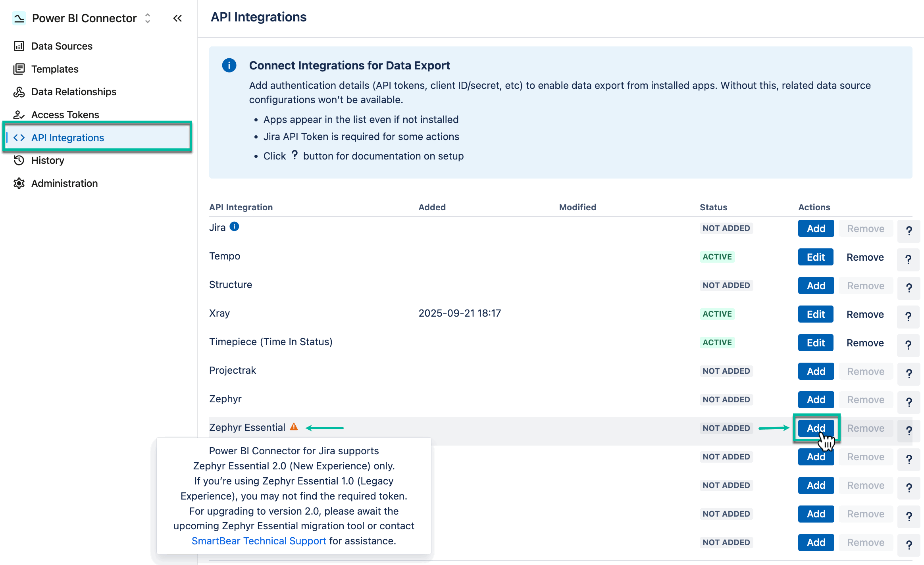Select the Data Relationships icon
This screenshot has height=565, width=924.
19,92
